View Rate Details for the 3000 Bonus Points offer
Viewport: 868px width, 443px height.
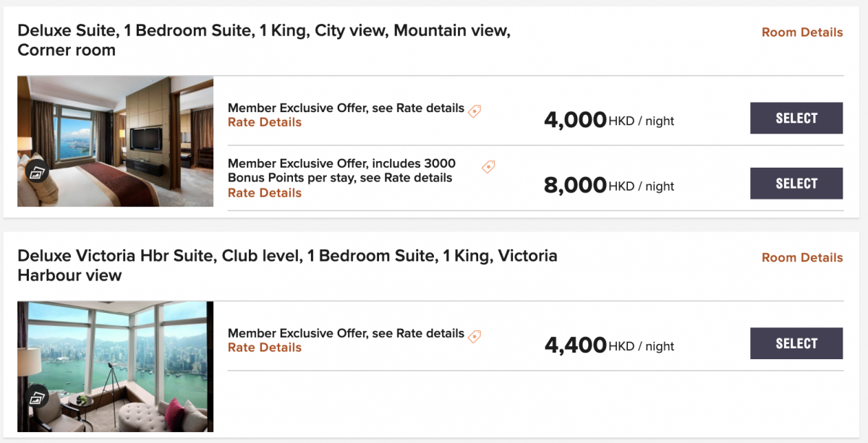265,193
